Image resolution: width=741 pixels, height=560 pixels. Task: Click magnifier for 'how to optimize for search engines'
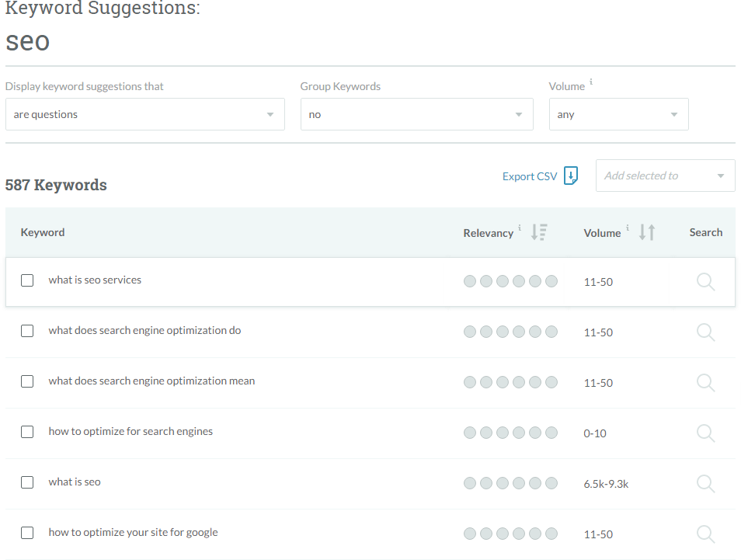tap(705, 433)
